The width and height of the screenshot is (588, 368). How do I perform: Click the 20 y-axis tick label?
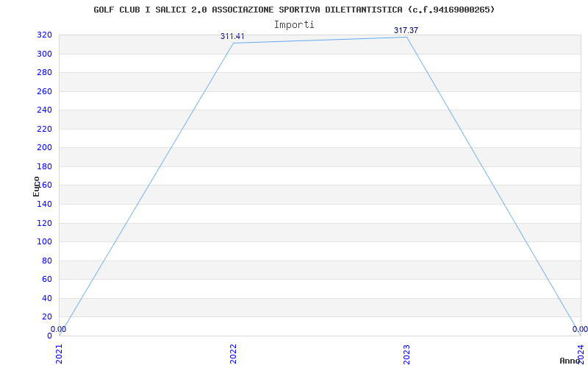(x=47, y=317)
